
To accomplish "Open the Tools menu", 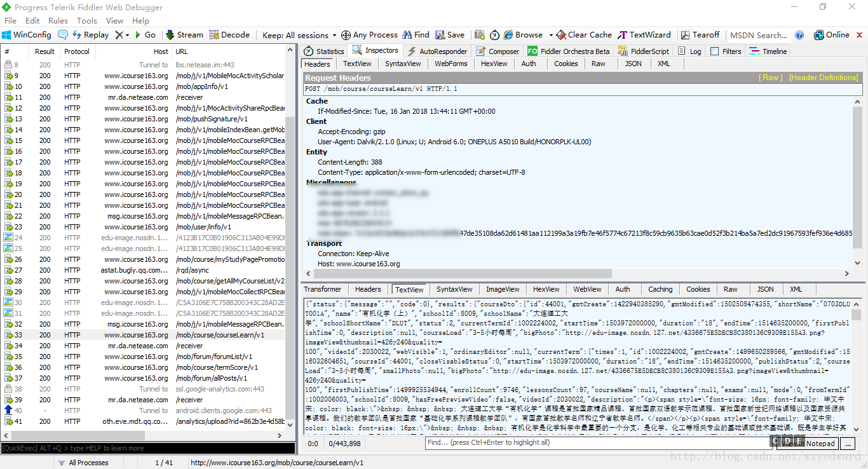I will click(87, 20).
